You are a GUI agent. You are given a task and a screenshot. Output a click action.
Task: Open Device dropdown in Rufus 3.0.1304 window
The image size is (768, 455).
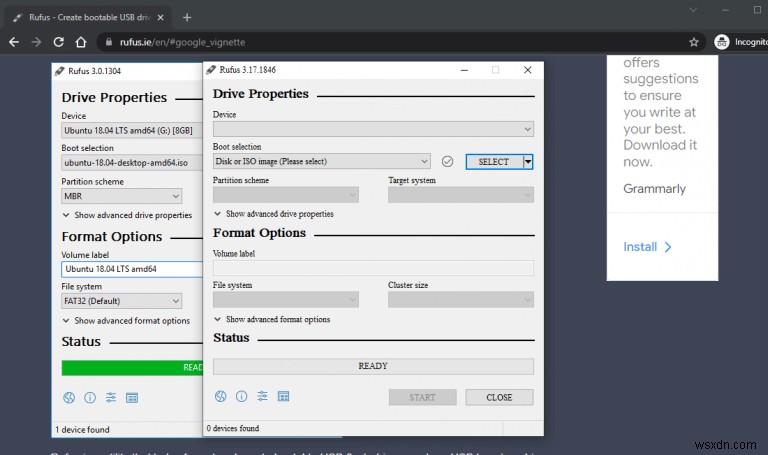click(132, 131)
